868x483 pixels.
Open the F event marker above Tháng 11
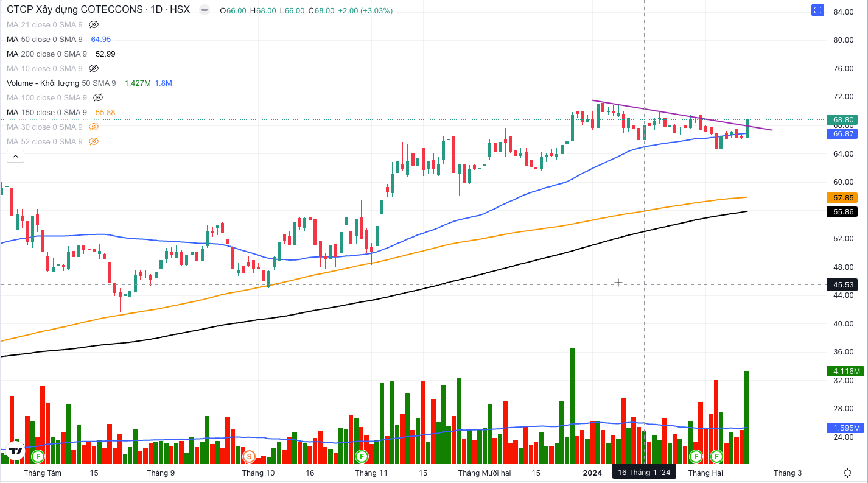[x=362, y=456]
